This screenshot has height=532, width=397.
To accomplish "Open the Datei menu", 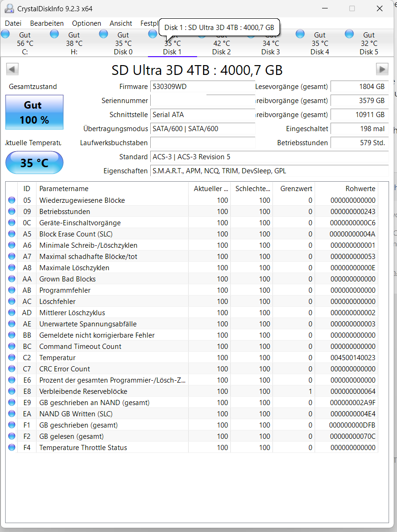I will pyautogui.click(x=13, y=23).
